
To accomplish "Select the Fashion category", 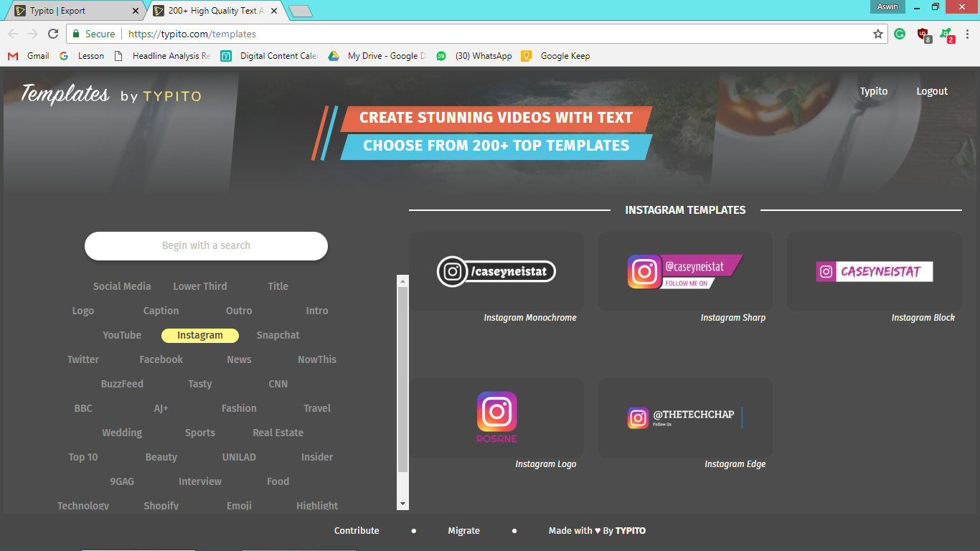I will point(239,408).
